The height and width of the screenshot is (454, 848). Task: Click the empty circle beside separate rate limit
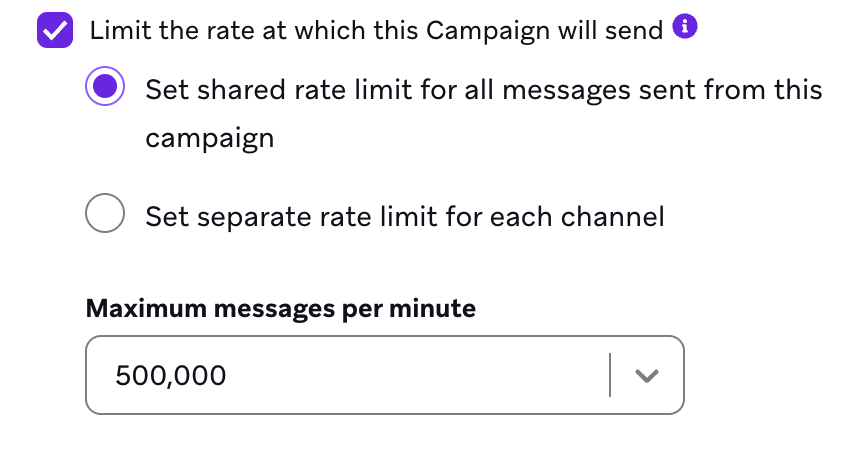coord(105,214)
